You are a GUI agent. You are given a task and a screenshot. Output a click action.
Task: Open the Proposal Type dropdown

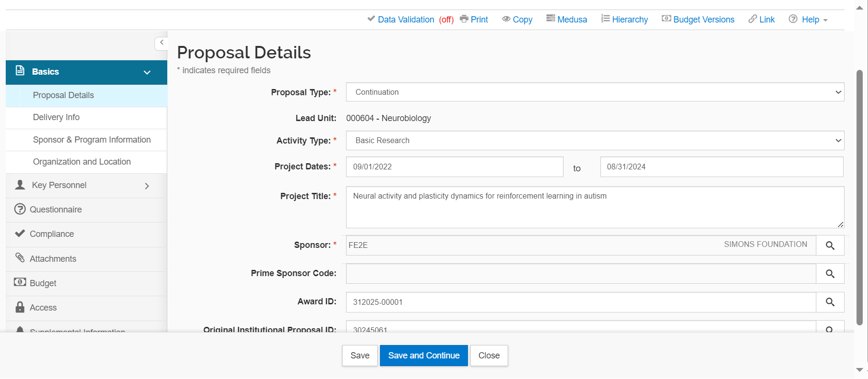[x=595, y=92]
